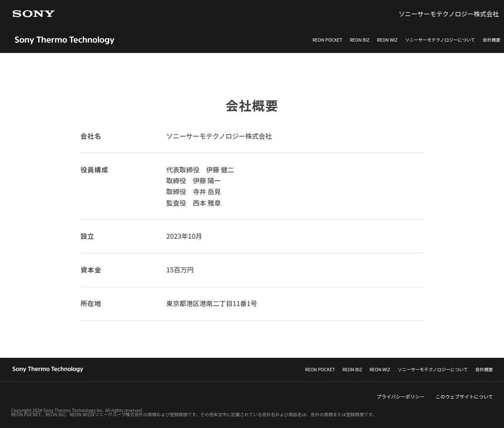Open the このウェブサイトについて footer link

[464, 396]
